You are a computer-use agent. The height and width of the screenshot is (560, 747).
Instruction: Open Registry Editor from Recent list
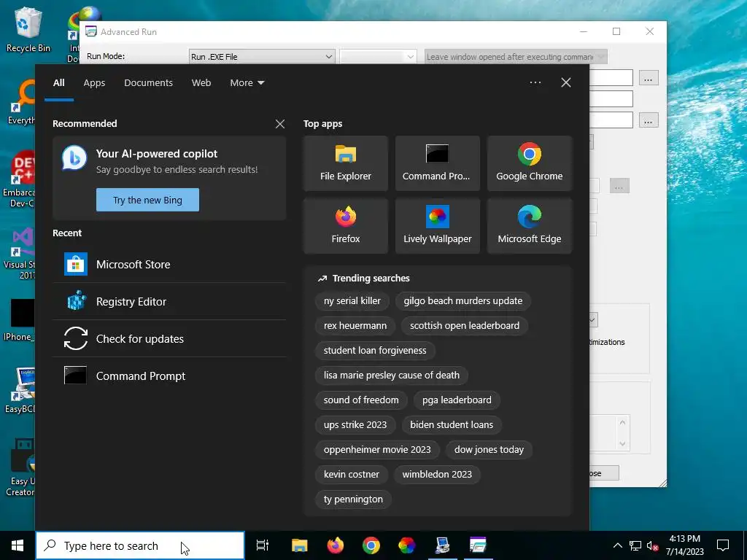pyautogui.click(x=169, y=301)
